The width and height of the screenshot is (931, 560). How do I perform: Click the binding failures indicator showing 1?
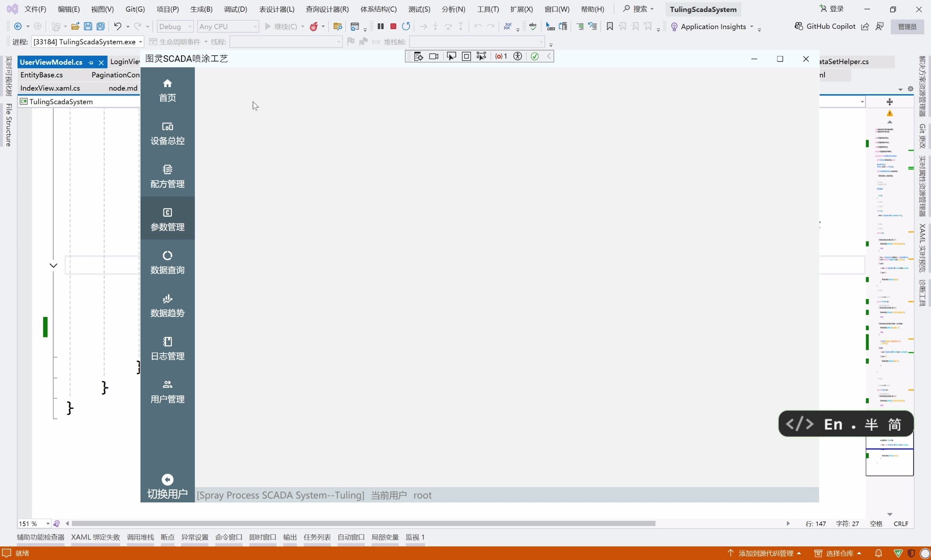point(501,56)
